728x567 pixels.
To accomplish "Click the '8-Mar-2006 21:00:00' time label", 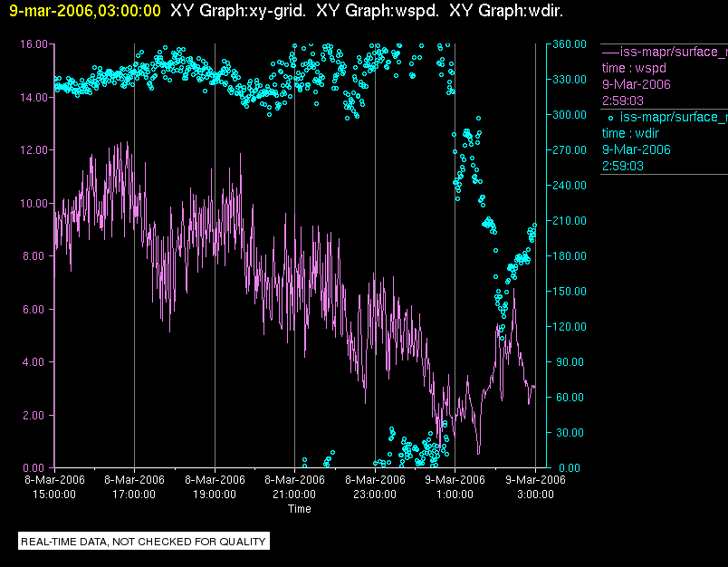I will pyautogui.click(x=294, y=486).
